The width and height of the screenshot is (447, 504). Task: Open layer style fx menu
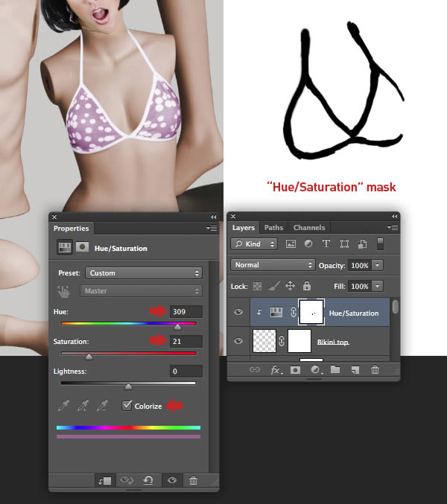click(276, 370)
